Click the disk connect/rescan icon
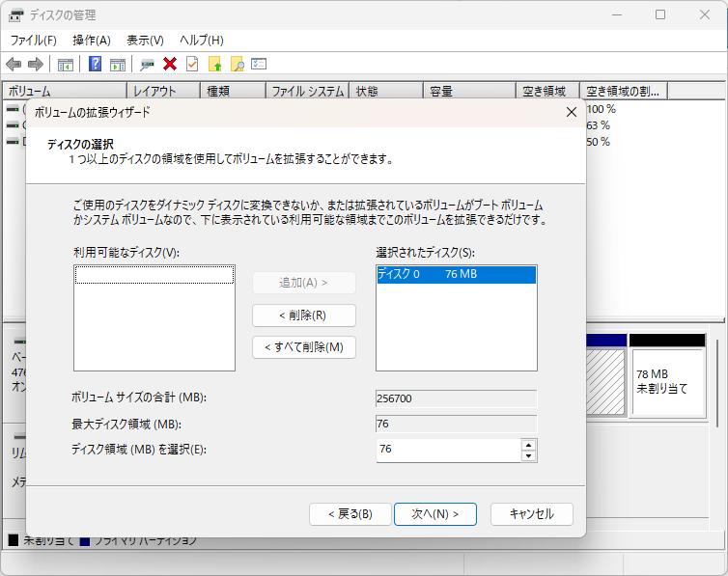728x576 pixels. (x=147, y=65)
